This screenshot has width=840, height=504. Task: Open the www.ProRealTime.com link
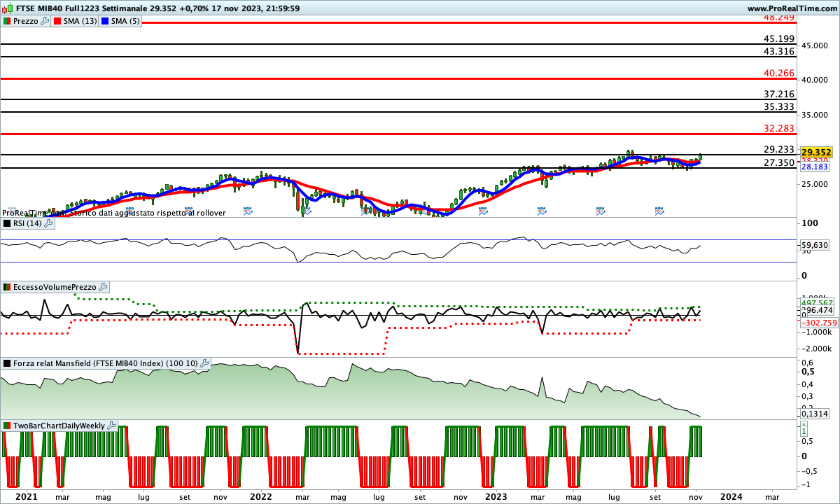[x=791, y=8]
